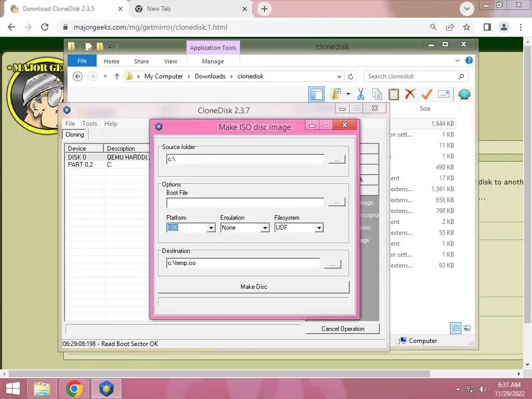
Task: Click the Explorer Help question mark icon
Action: tap(469, 60)
